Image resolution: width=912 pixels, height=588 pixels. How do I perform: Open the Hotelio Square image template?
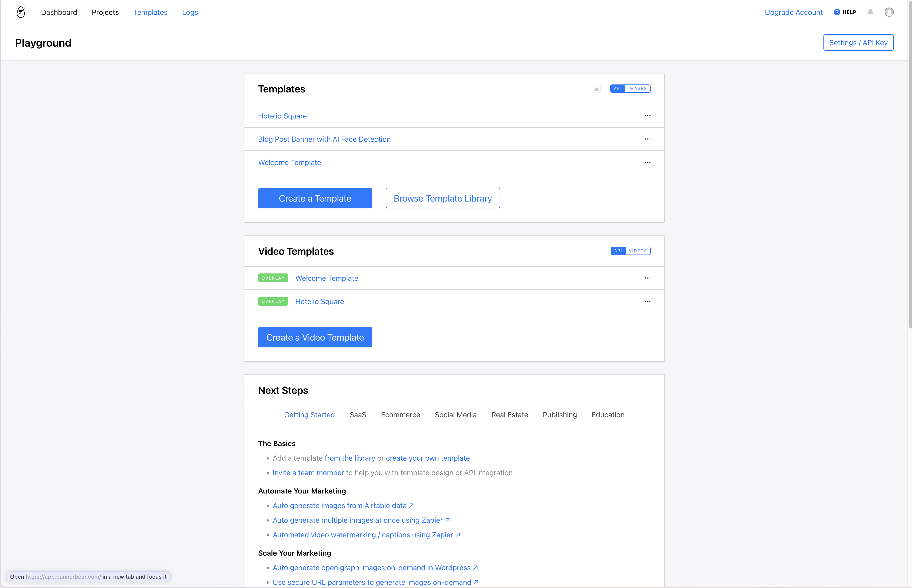click(283, 116)
